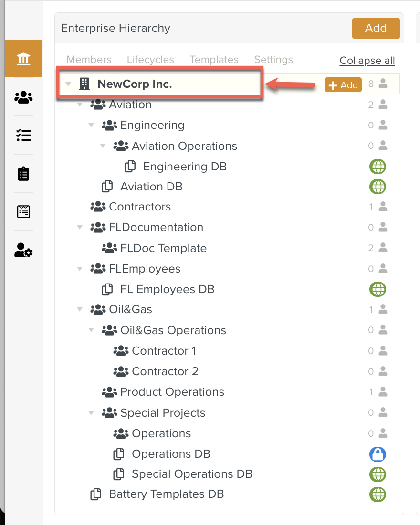
Task: Click the green globe beside Battery Templates DB
Action: (x=378, y=494)
